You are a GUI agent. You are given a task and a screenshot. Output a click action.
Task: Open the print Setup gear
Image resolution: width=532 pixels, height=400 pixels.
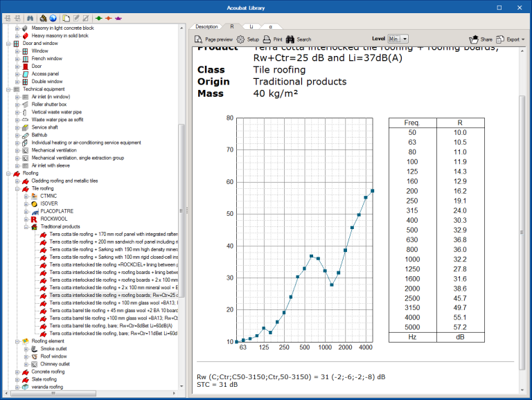[x=247, y=39]
